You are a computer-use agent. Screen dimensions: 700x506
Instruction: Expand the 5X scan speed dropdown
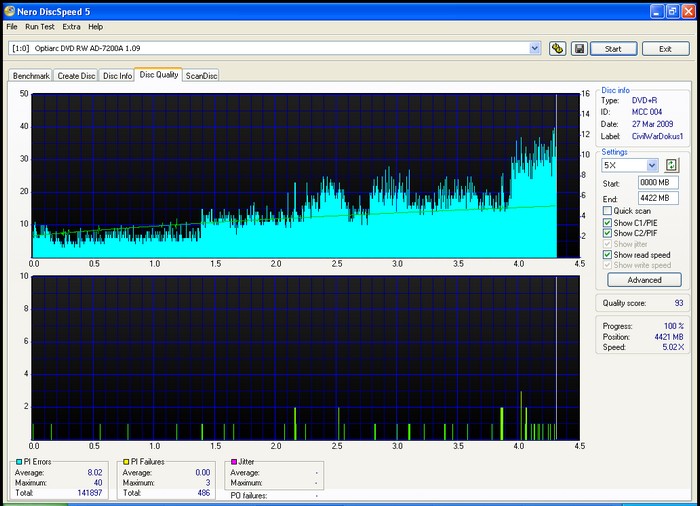pos(652,165)
